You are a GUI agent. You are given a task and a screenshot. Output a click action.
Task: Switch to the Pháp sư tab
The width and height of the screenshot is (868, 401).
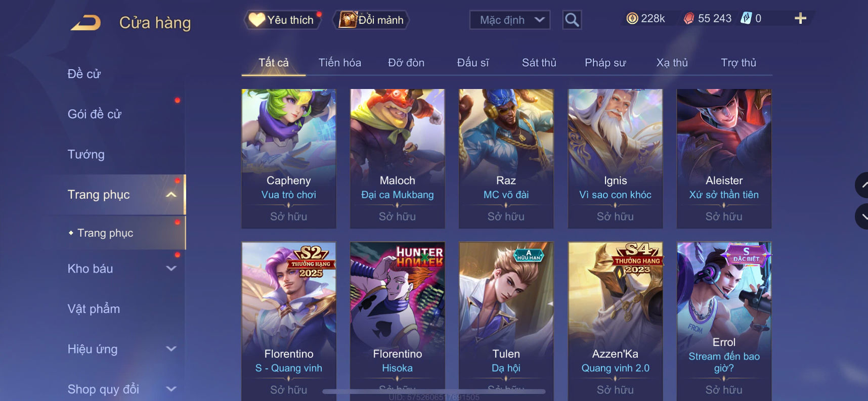click(605, 63)
